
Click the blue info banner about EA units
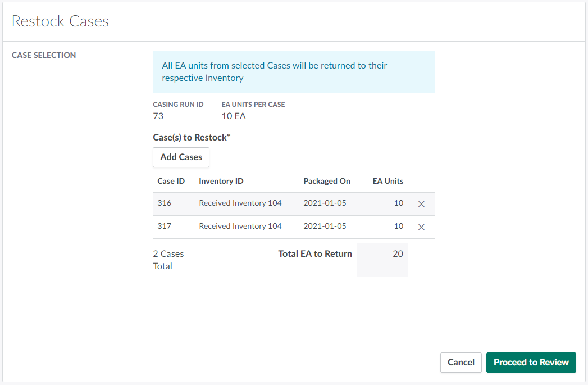pos(293,72)
